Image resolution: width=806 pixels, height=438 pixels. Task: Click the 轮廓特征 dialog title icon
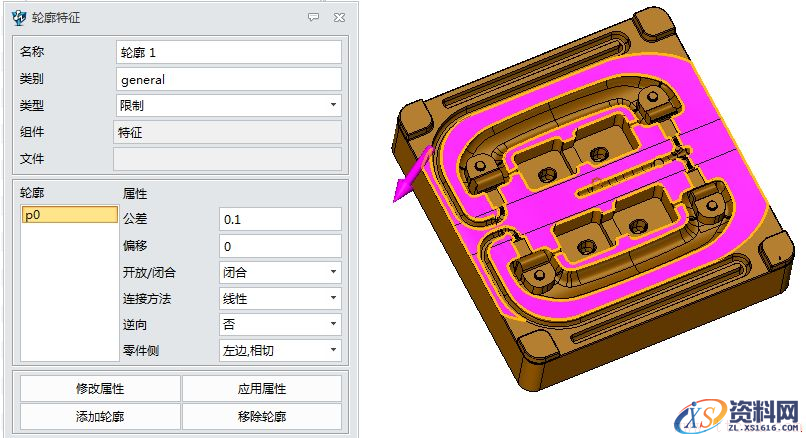(x=18, y=17)
